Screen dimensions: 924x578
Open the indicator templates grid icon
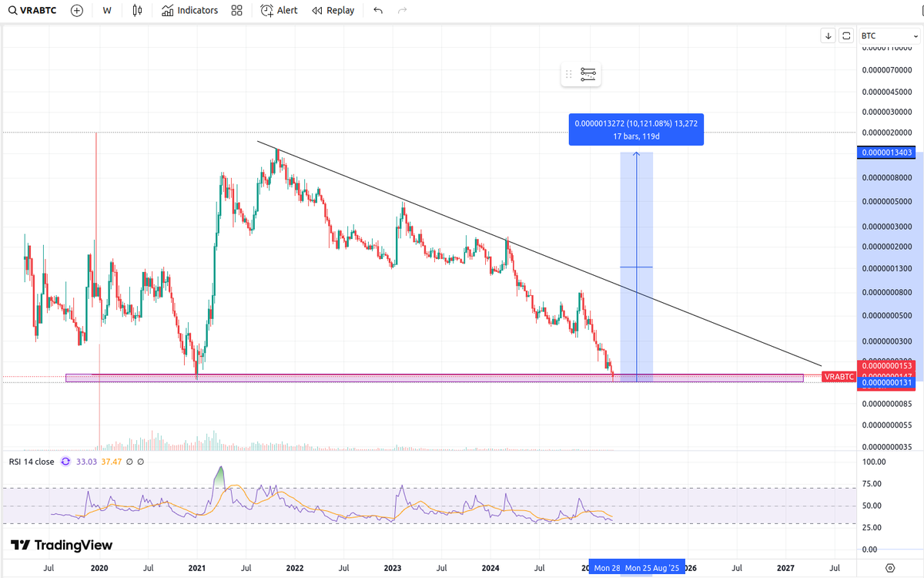point(236,11)
